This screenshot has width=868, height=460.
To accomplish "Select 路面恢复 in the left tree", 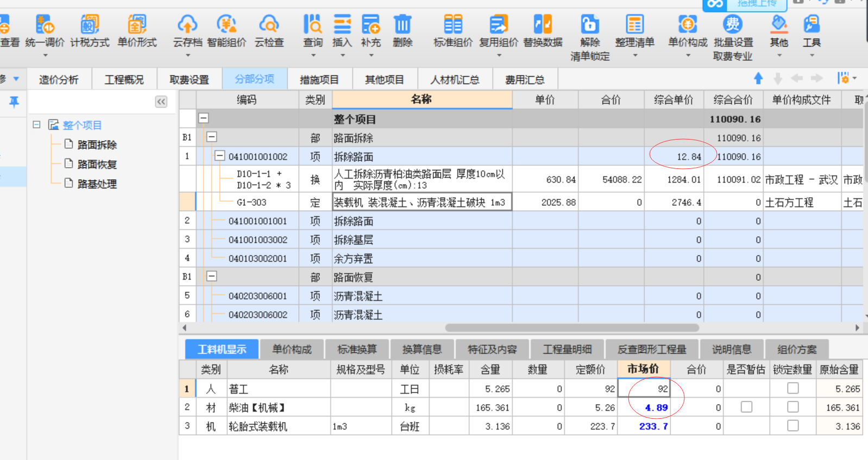I will (x=97, y=164).
